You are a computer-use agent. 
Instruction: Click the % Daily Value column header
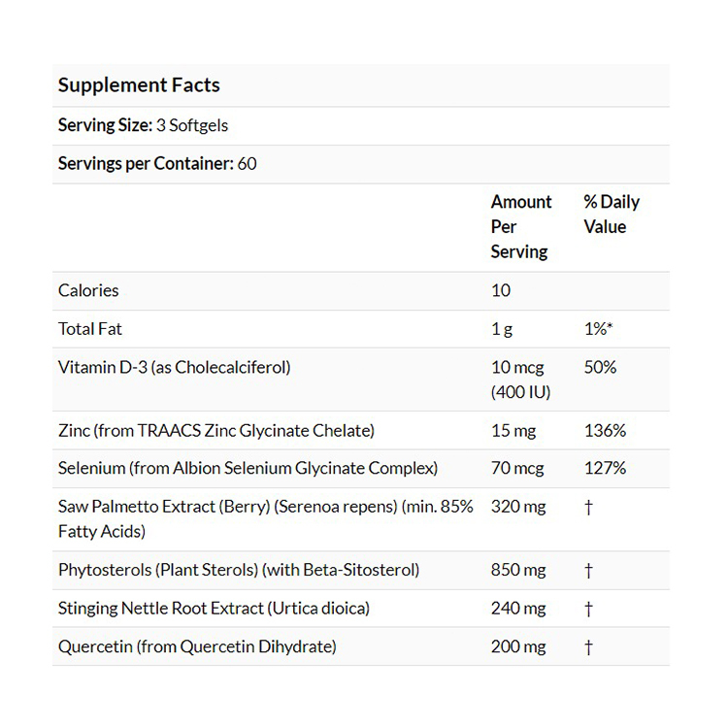coord(611,214)
